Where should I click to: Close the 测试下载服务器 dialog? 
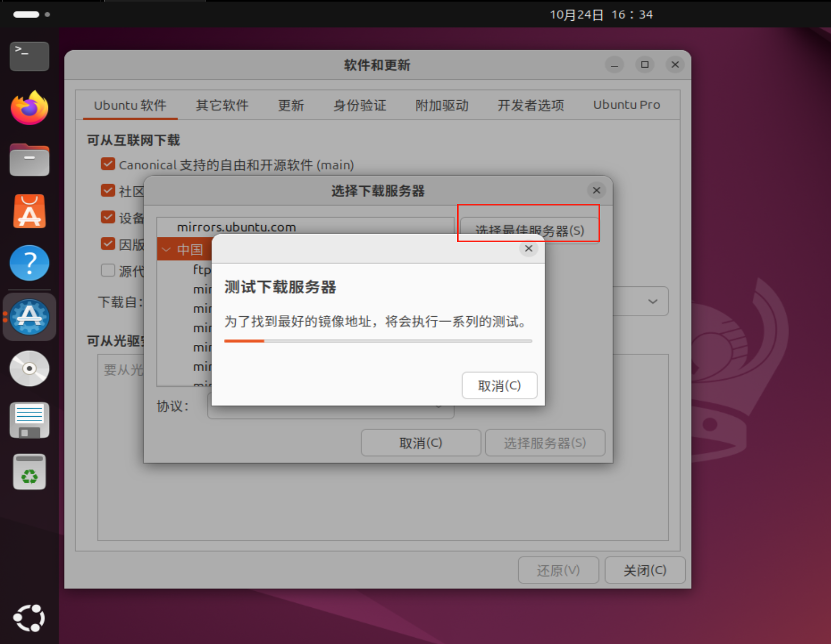[x=528, y=249]
